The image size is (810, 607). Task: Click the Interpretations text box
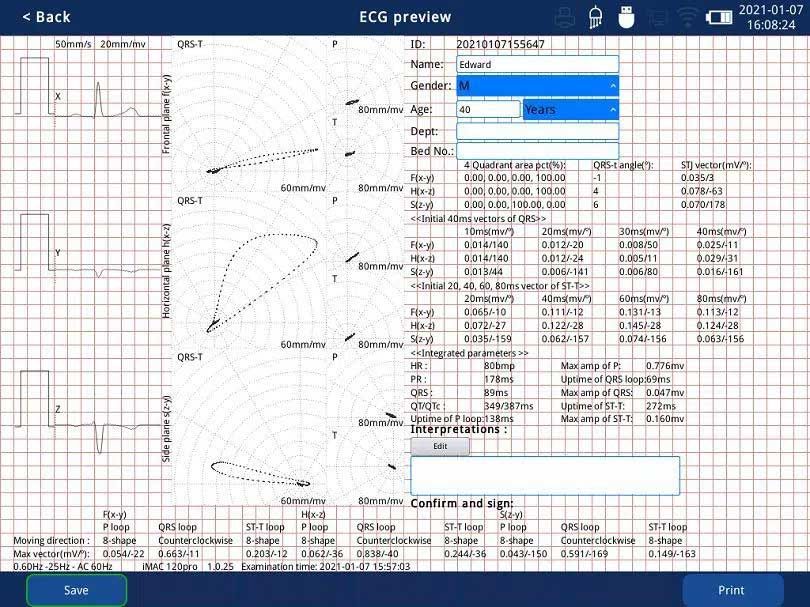pyautogui.click(x=545, y=476)
